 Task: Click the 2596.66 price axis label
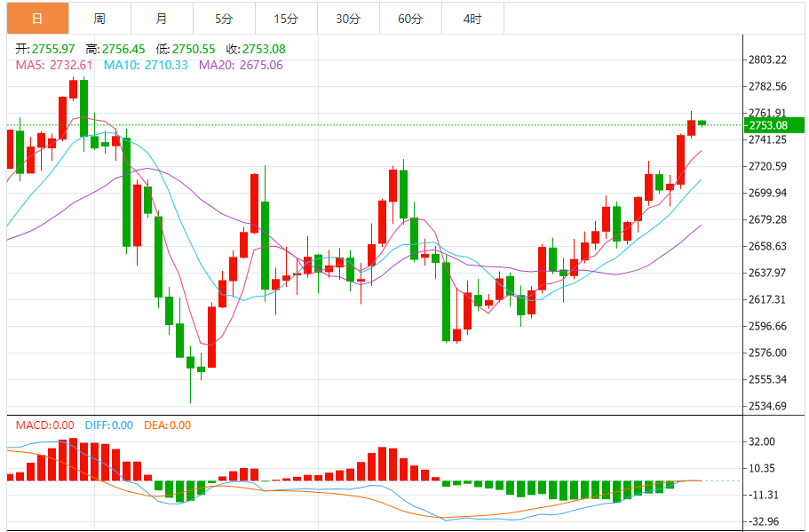pos(768,326)
